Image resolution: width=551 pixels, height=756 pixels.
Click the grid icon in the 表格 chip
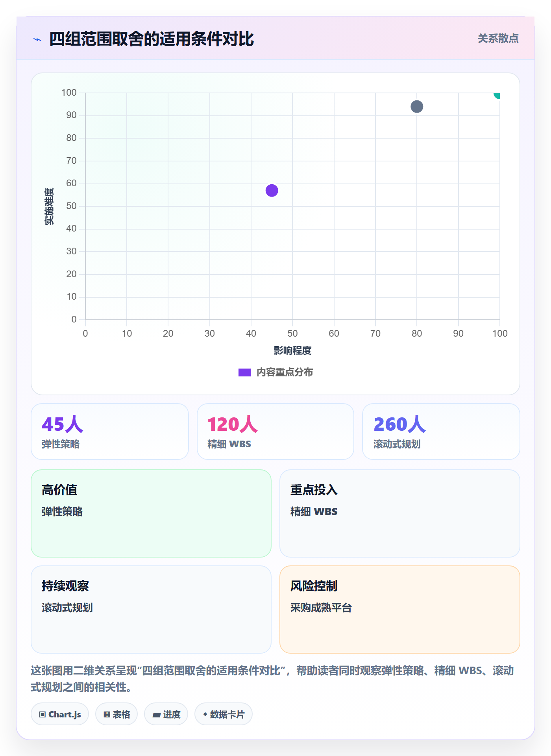coord(107,715)
